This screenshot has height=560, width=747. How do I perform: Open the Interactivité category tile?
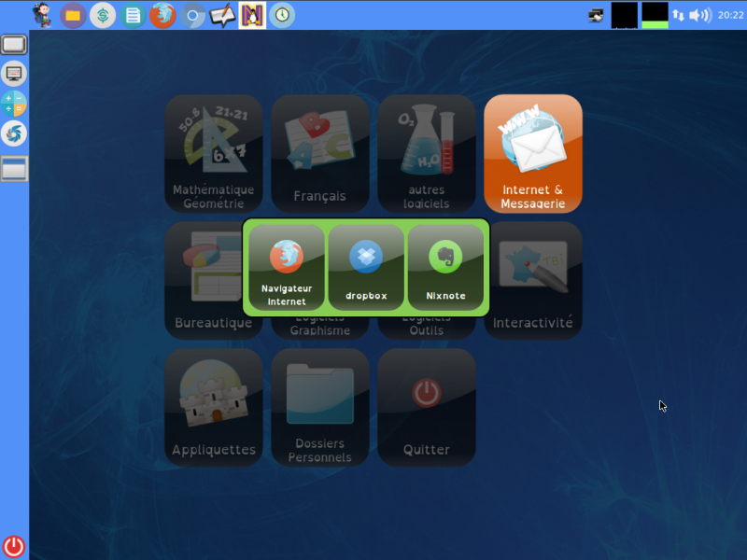[535, 281]
